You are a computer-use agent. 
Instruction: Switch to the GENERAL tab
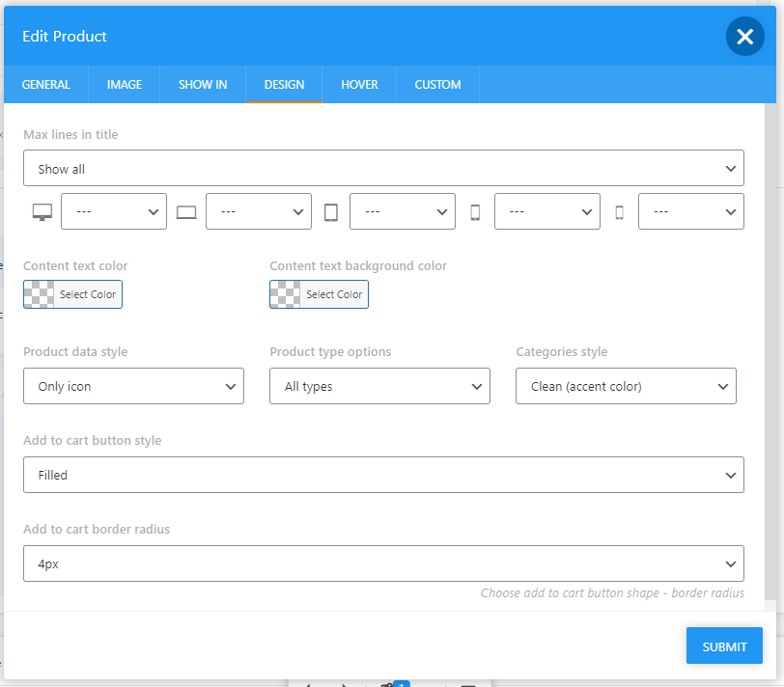[x=46, y=84]
